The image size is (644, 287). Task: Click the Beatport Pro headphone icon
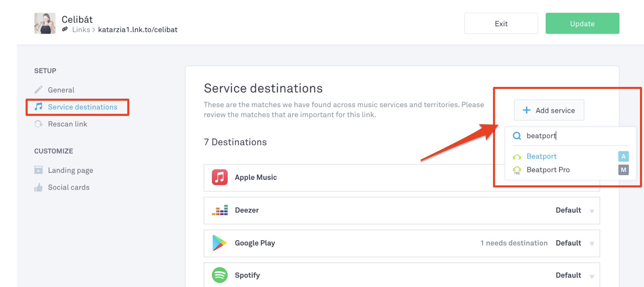(517, 170)
